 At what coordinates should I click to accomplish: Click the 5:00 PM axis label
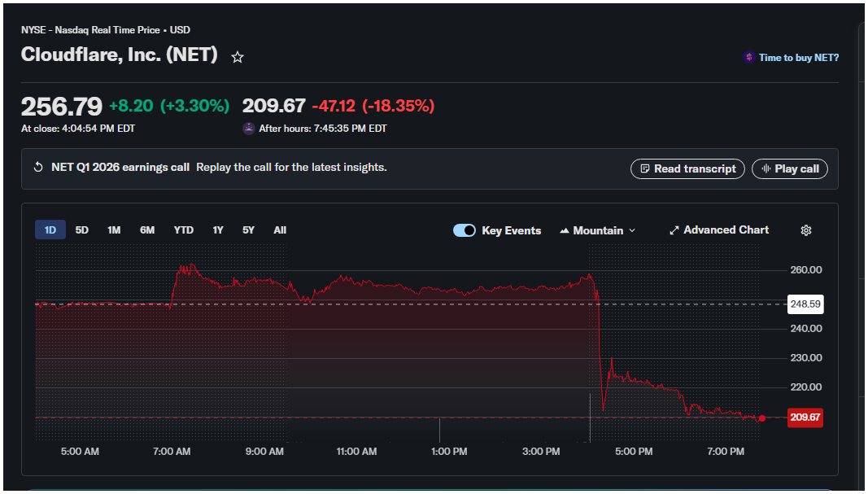(x=634, y=452)
